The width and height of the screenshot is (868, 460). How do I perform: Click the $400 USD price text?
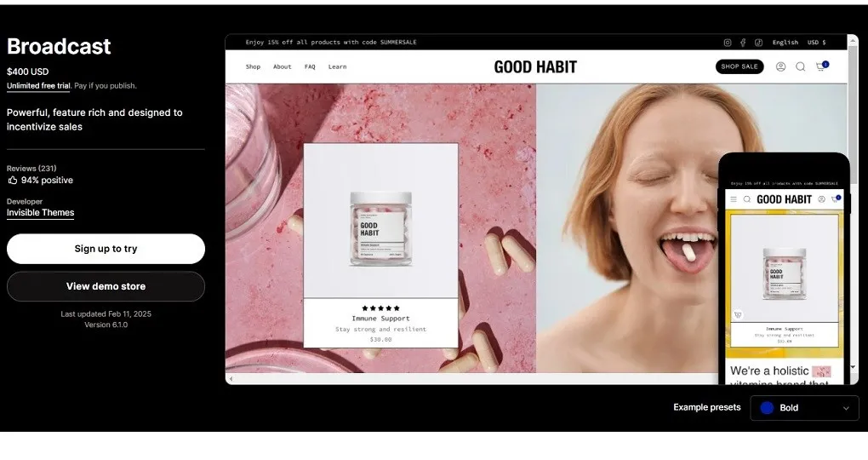28,72
